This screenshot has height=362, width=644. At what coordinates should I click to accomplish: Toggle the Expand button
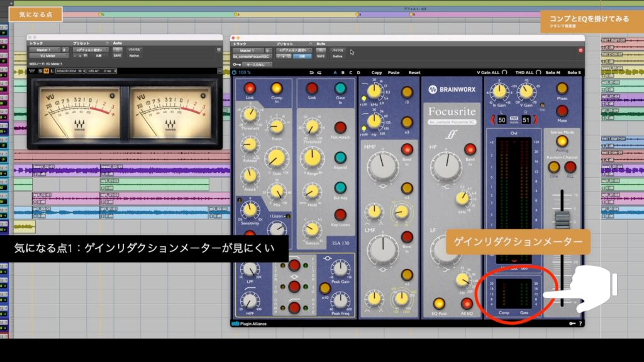(340, 158)
